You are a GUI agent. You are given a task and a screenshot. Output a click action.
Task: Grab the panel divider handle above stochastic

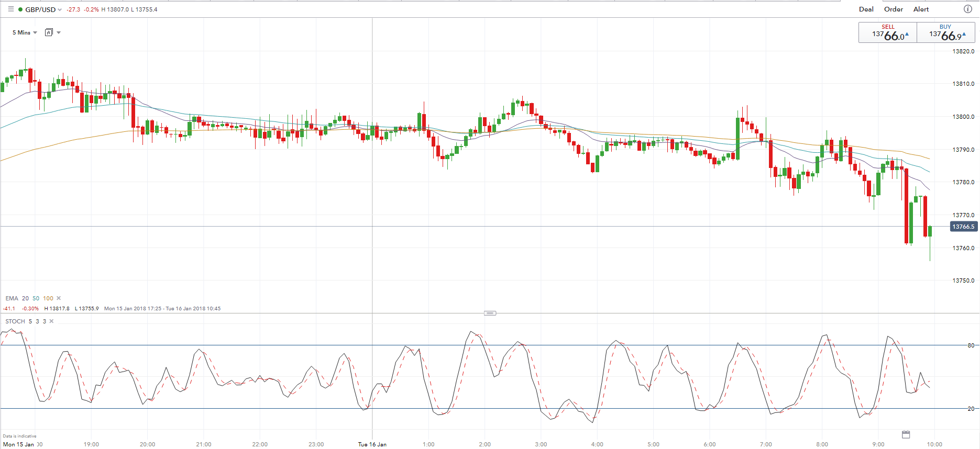click(490, 313)
